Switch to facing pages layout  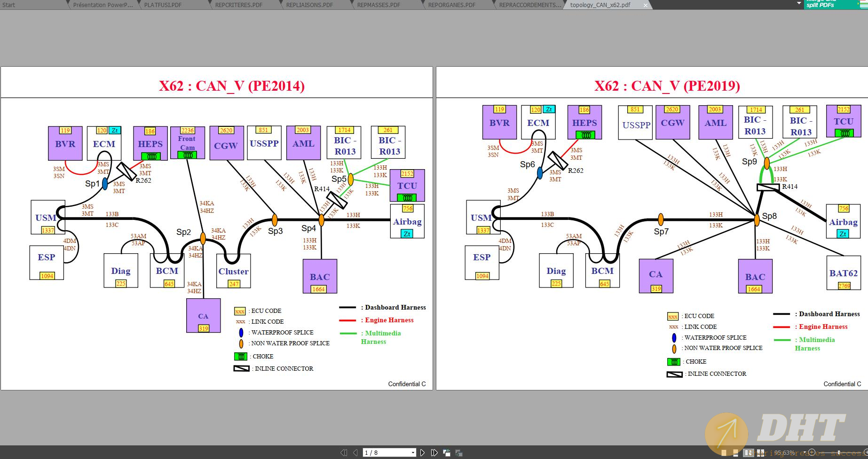pos(748,453)
